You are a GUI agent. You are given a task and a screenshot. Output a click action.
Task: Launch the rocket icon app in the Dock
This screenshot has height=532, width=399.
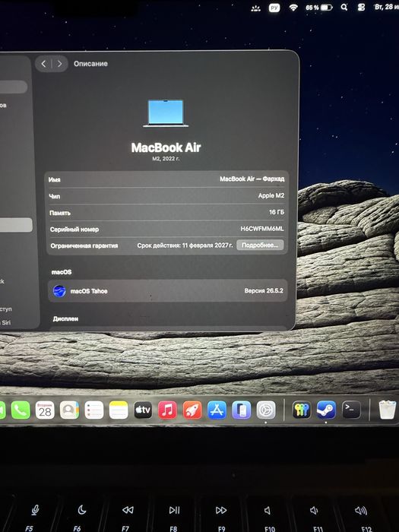click(x=192, y=410)
